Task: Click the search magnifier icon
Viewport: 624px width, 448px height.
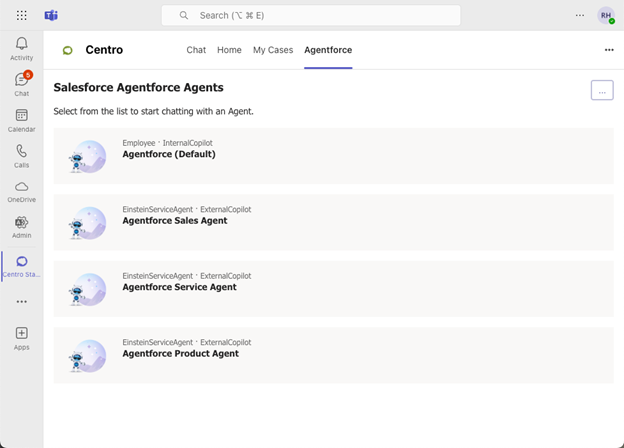Action: coord(183,16)
